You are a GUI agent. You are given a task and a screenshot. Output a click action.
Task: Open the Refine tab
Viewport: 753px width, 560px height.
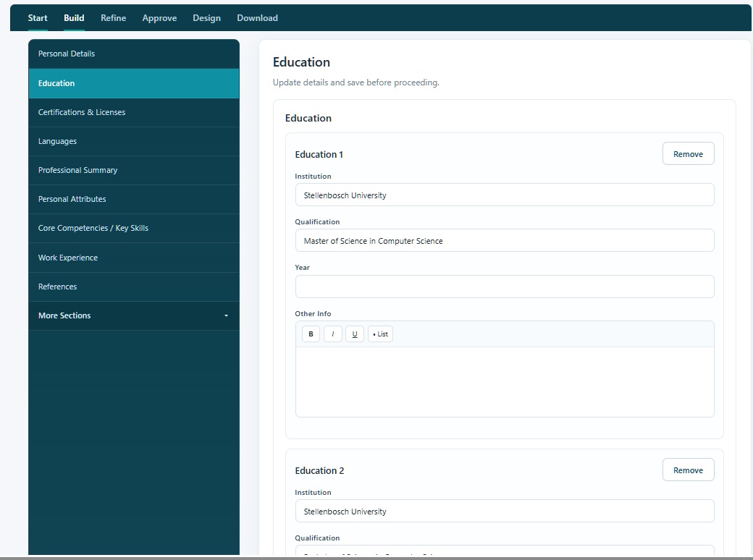click(x=114, y=18)
